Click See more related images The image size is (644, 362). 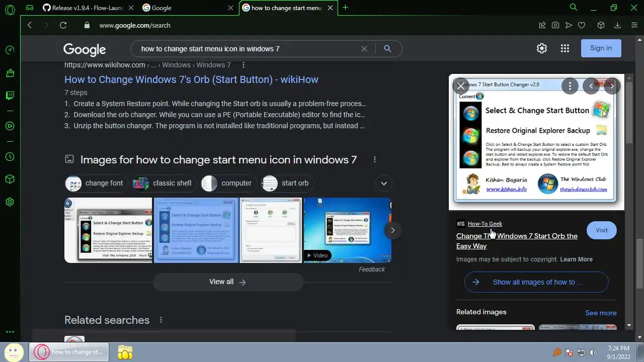pyautogui.click(x=601, y=313)
